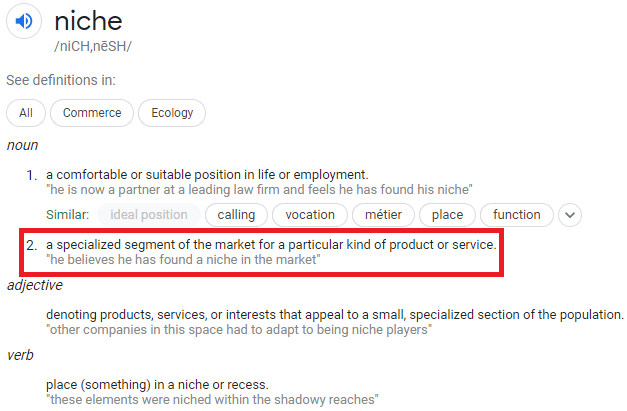Image resolution: width=627 pixels, height=411 pixels.
Task: Open the synonym 'function'
Action: point(517,215)
